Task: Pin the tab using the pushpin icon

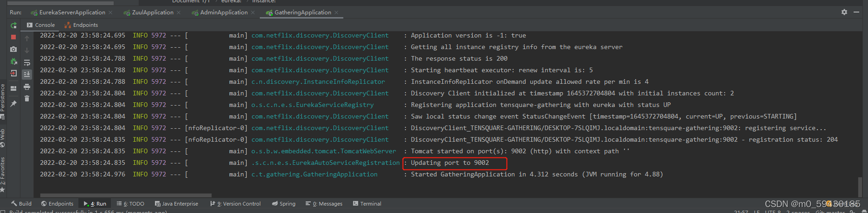Action: (13, 104)
